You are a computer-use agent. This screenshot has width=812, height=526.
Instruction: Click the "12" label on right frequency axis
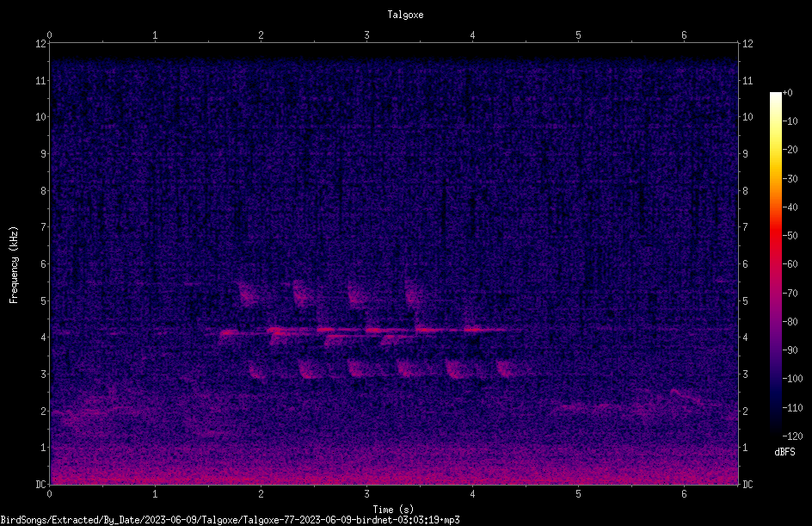[747, 44]
